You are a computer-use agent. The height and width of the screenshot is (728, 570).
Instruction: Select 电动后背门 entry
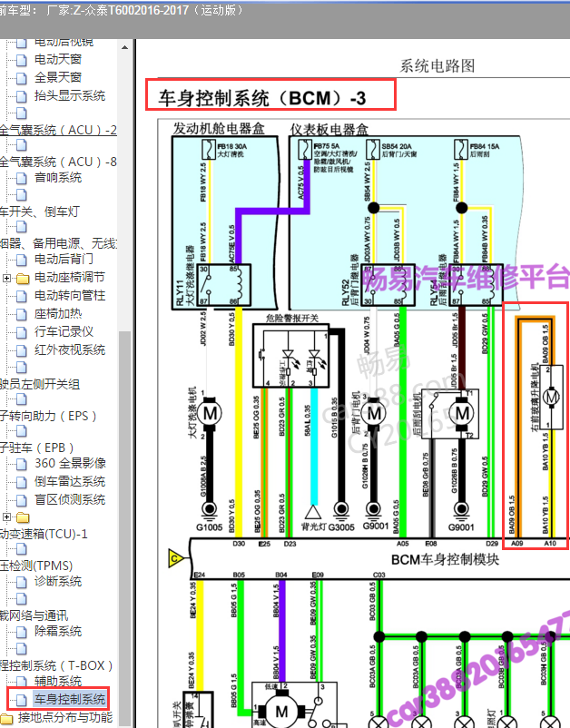pyautogui.click(x=64, y=259)
